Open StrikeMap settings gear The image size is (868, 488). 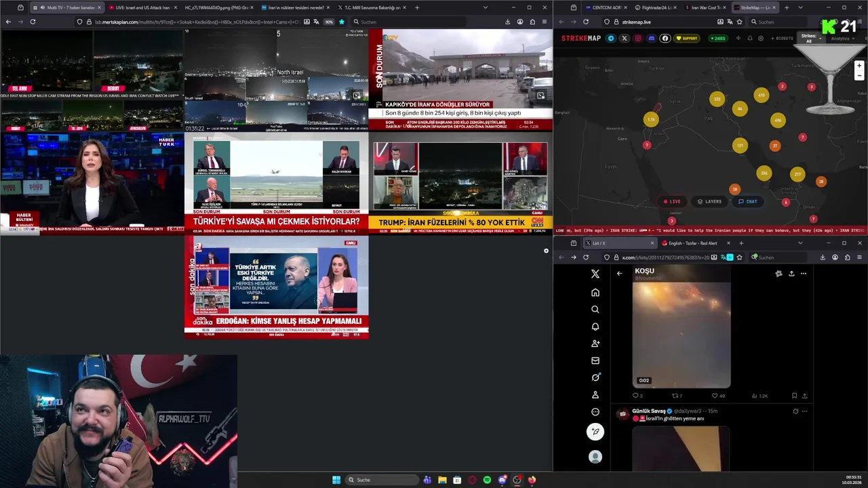761,38
